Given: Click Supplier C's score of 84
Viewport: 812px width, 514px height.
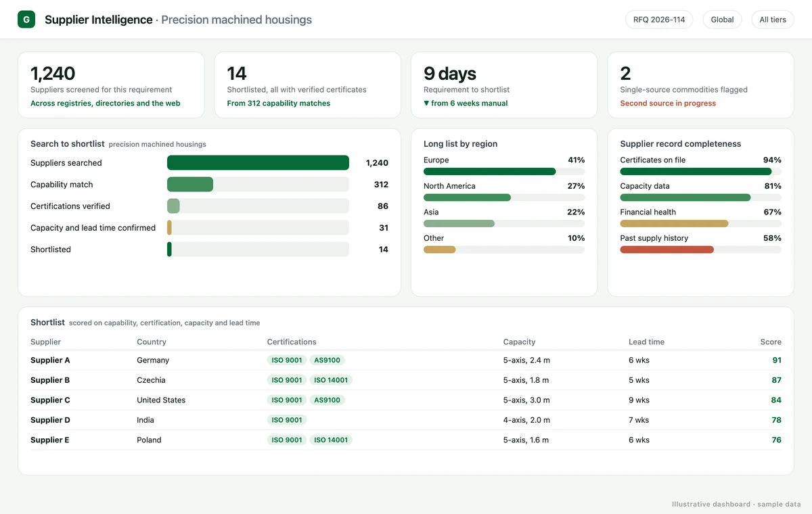Looking at the screenshot, I should point(776,400).
